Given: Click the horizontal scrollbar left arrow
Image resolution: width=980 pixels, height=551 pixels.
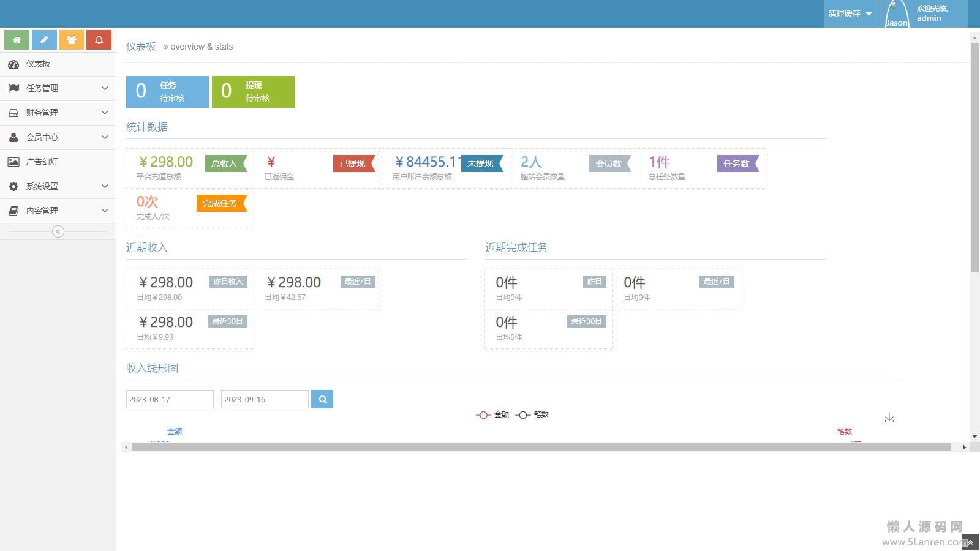Looking at the screenshot, I should pos(126,448).
